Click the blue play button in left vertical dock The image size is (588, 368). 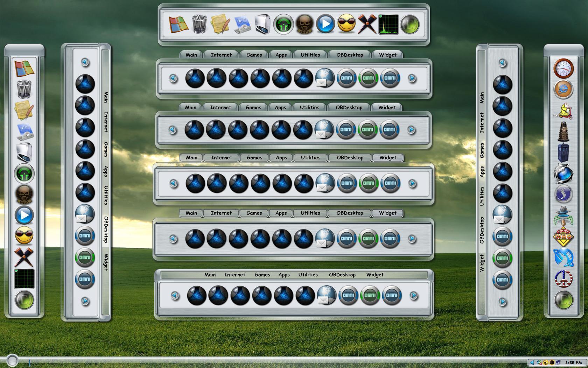[x=24, y=215]
